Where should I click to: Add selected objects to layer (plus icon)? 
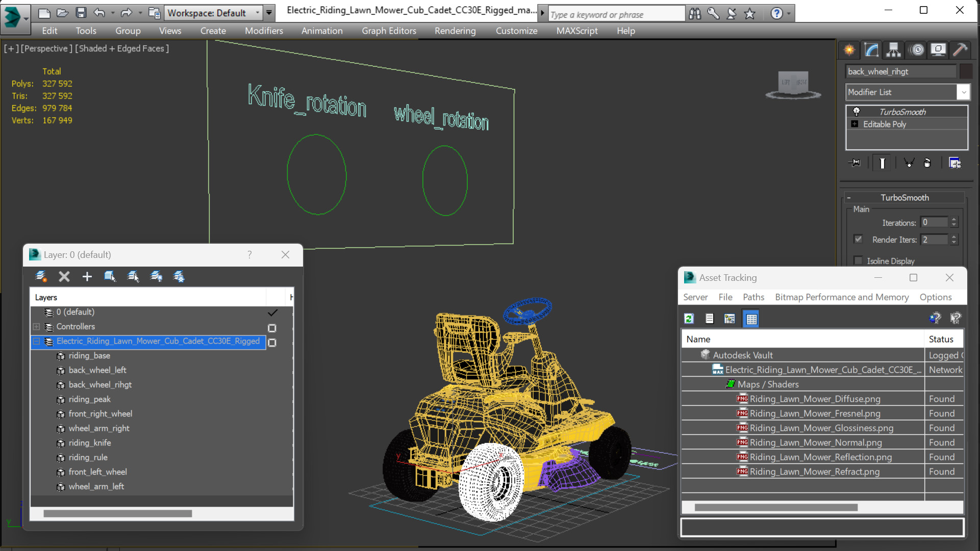(87, 276)
